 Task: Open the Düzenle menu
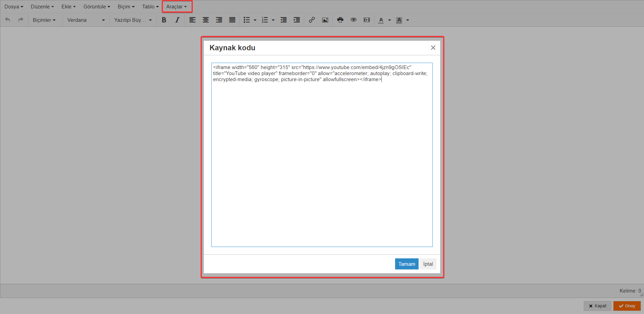42,7
